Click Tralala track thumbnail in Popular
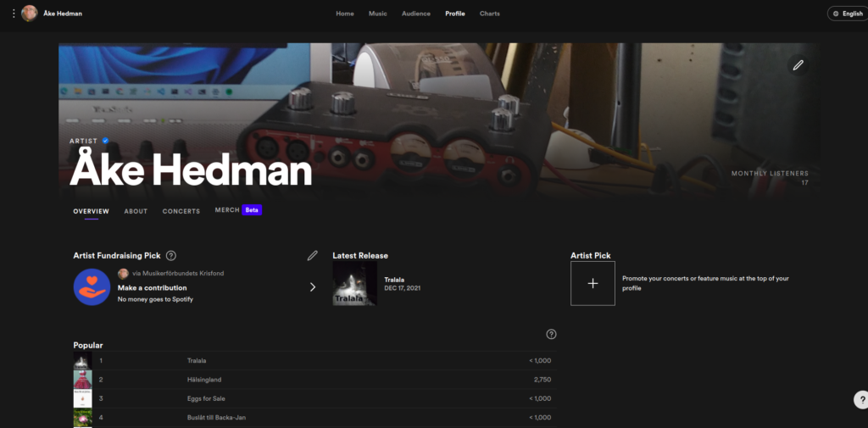Image resolution: width=868 pixels, height=428 pixels. 83,360
